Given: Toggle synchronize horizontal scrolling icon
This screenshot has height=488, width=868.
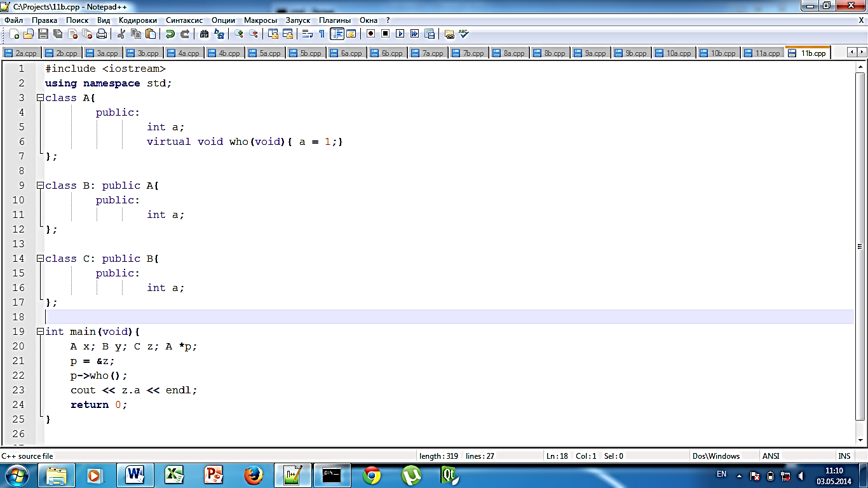Looking at the screenshot, I should point(288,34).
